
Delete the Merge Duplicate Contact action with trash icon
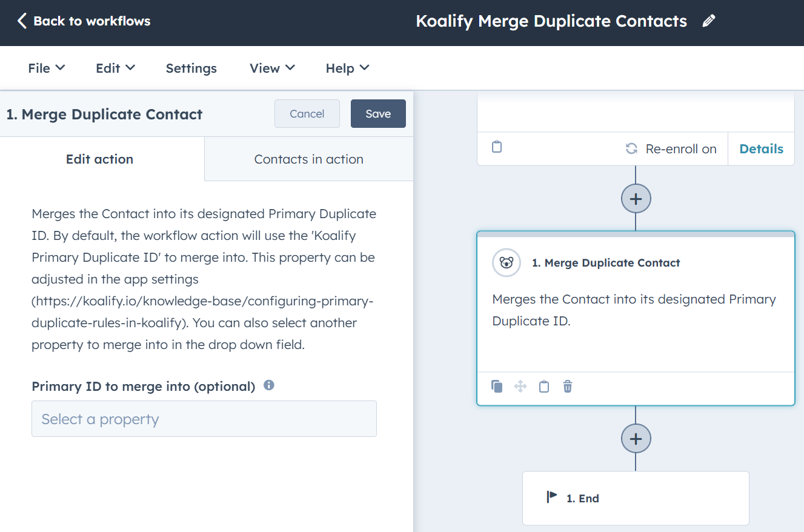coord(568,387)
